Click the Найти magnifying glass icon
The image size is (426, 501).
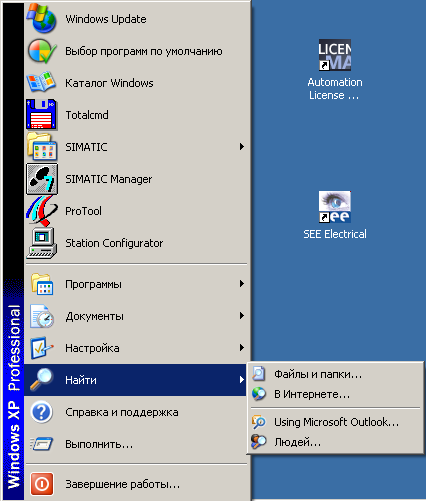(x=42, y=380)
